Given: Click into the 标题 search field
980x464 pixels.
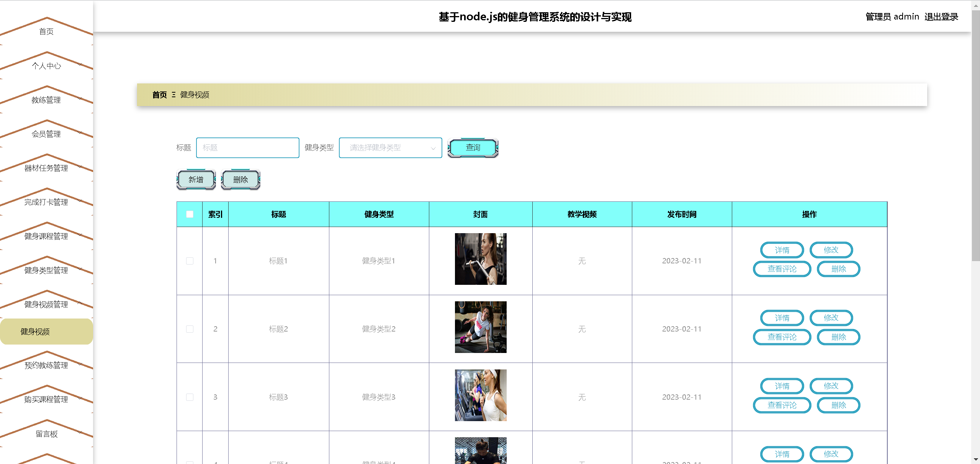Looking at the screenshot, I should pyautogui.click(x=247, y=148).
